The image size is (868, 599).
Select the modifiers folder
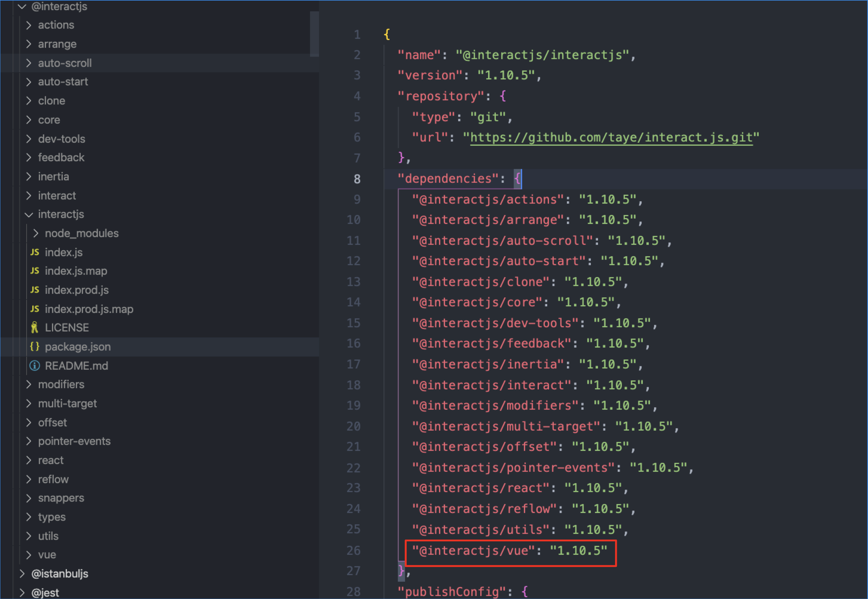click(x=61, y=384)
